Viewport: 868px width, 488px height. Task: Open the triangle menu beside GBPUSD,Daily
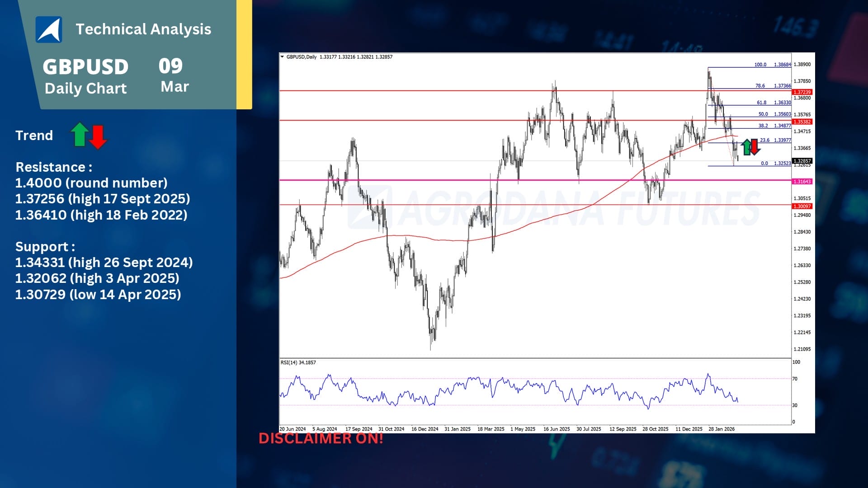pyautogui.click(x=282, y=57)
